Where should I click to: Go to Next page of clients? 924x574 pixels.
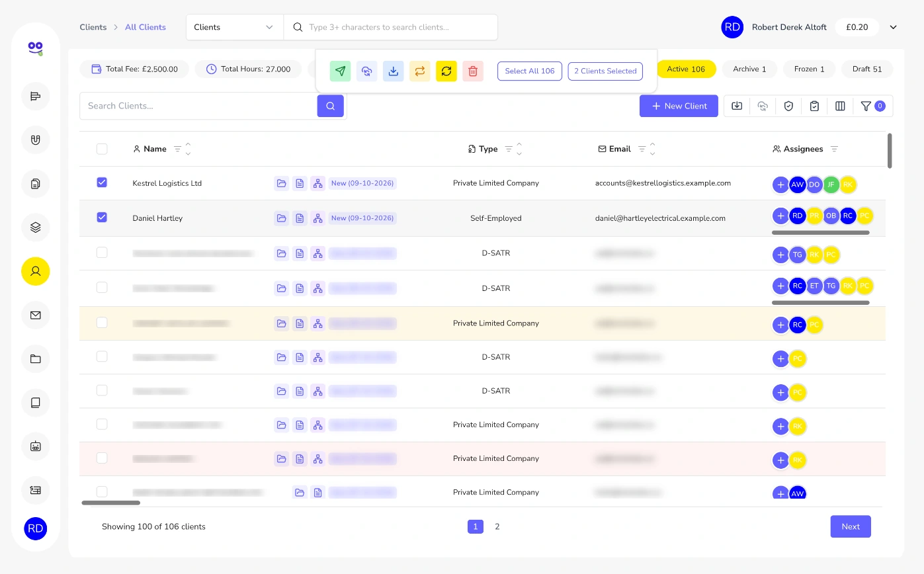coord(851,526)
